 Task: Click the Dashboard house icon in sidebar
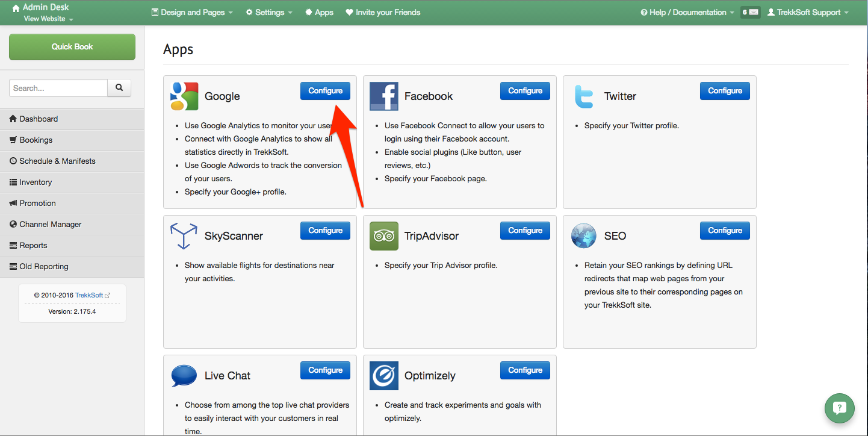point(14,119)
